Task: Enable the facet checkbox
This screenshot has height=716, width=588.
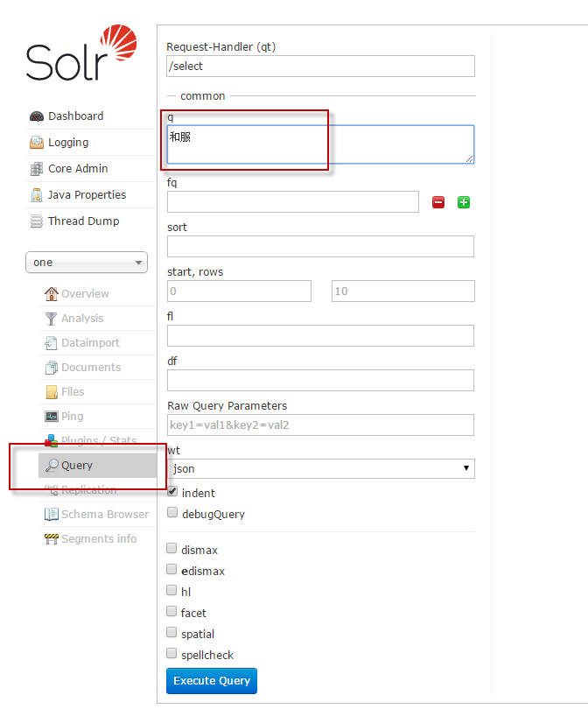Action: 171,611
